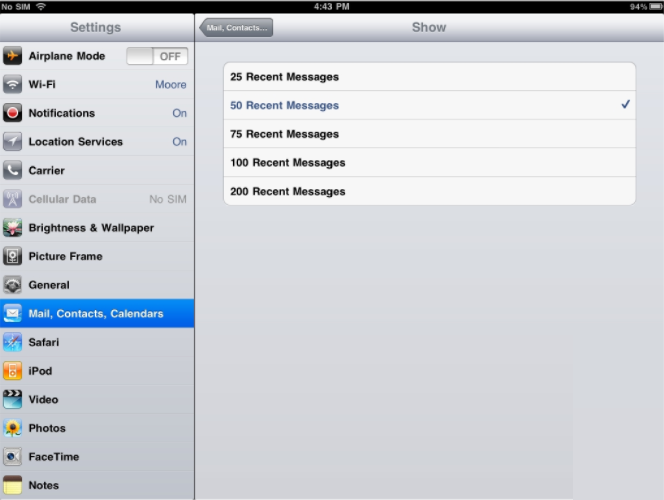Open General settings
This screenshot has height=500, width=664.
point(97,285)
